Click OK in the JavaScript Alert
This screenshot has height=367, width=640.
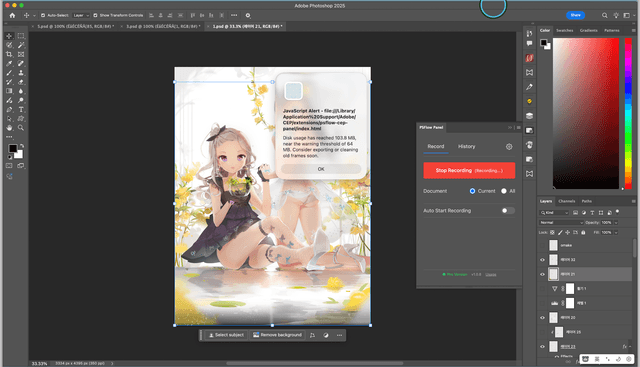pyautogui.click(x=321, y=169)
